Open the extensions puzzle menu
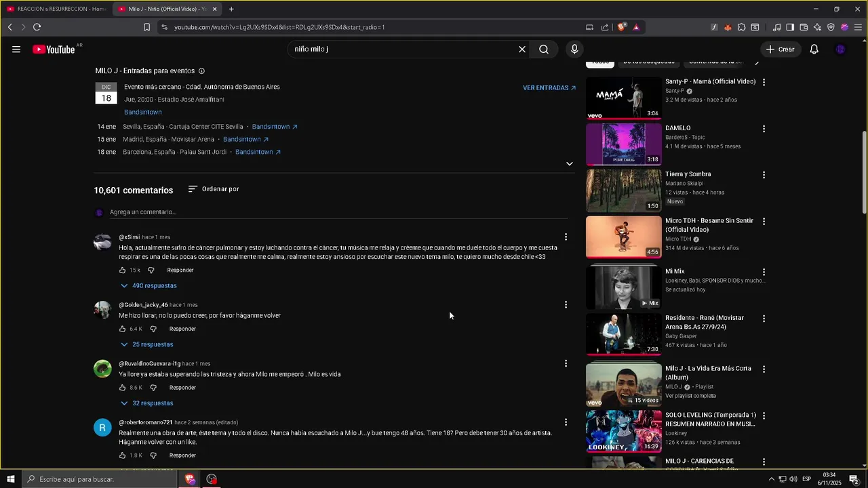Screen dimensions: 868x488 [741, 28]
